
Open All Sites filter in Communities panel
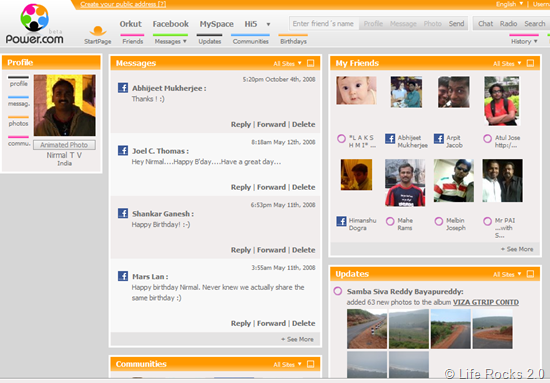pos(287,364)
